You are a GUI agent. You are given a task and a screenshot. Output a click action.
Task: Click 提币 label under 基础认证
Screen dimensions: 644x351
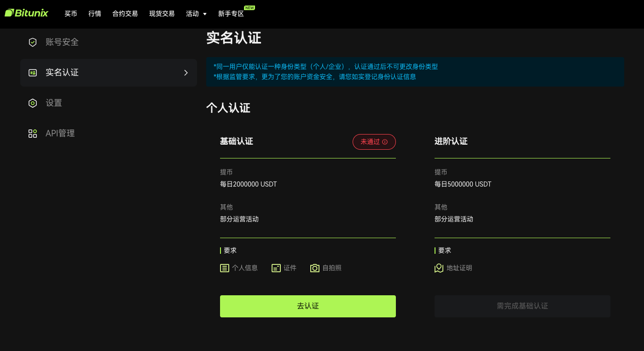click(226, 172)
